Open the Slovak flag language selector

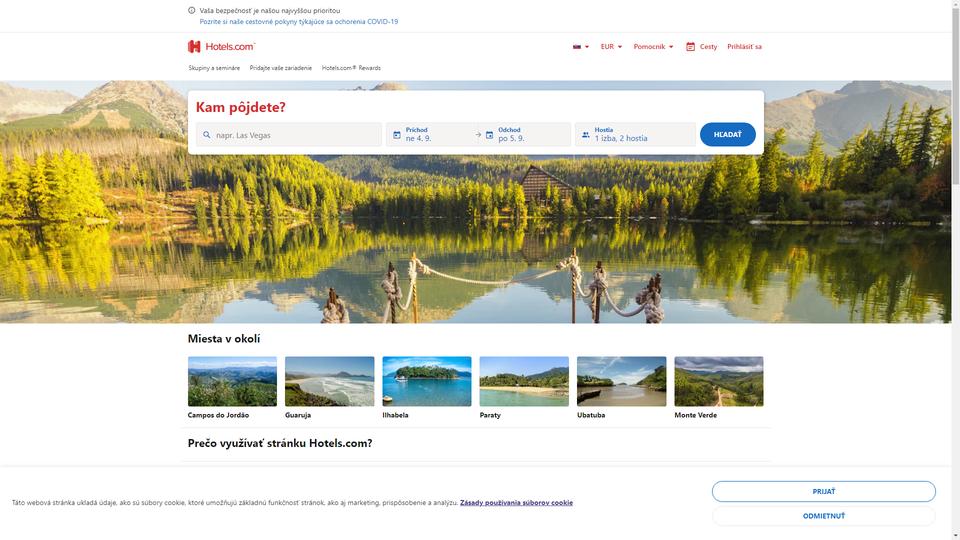[x=580, y=47]
